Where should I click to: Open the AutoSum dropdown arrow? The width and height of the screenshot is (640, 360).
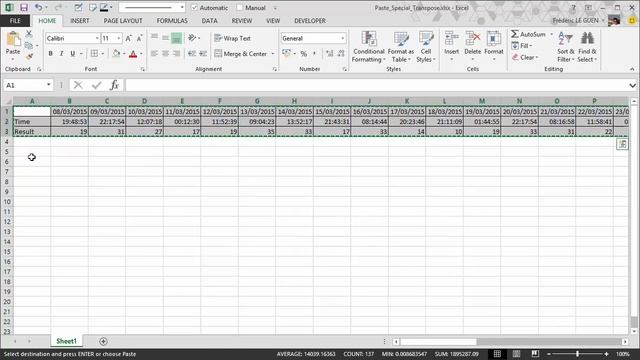[x=551, y=34]
